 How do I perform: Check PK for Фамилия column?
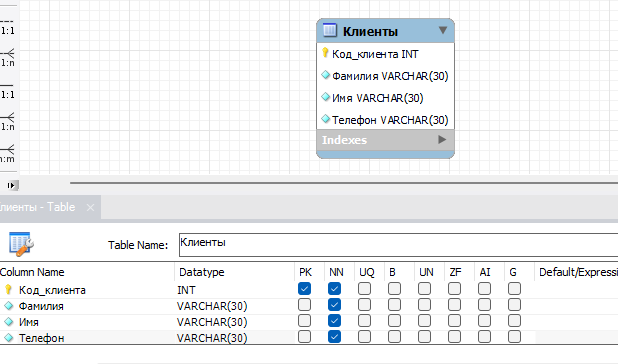click(304, 305)
